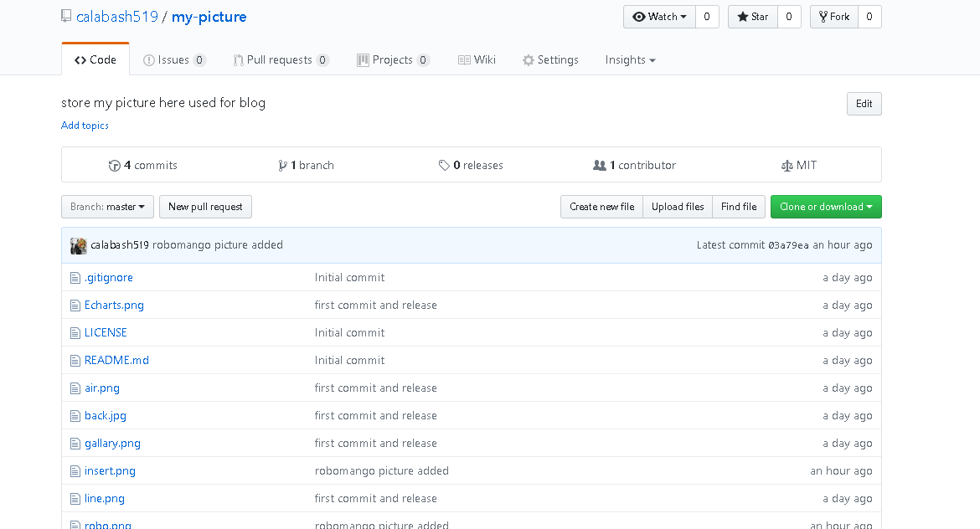The image size is (980, 529).
Task: Open the my-picture repository link
Action: point(209,17)
